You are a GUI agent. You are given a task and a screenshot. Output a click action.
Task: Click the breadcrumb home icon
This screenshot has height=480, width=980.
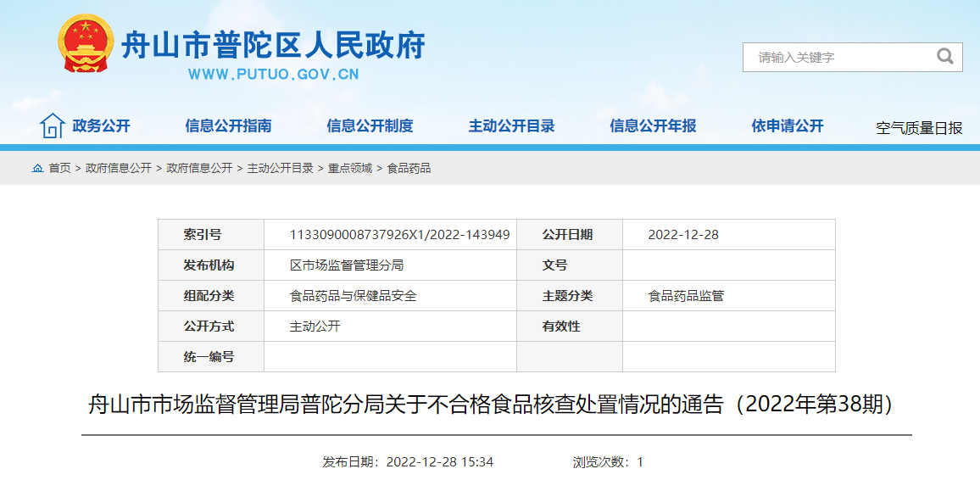tap(37, 168)
